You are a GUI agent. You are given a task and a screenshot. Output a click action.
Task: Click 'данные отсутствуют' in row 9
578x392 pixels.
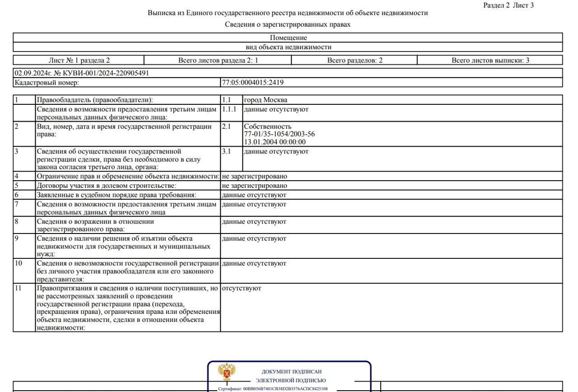click(254, 238)
